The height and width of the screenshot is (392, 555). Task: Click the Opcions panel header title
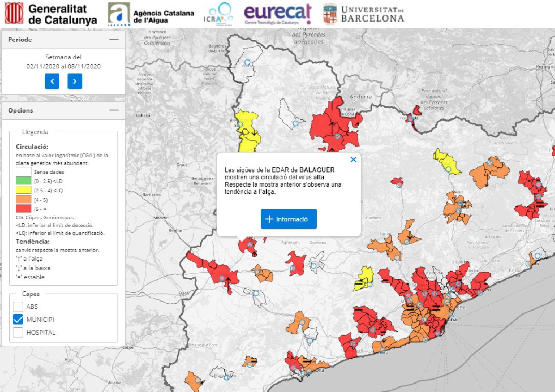(21, 110)
